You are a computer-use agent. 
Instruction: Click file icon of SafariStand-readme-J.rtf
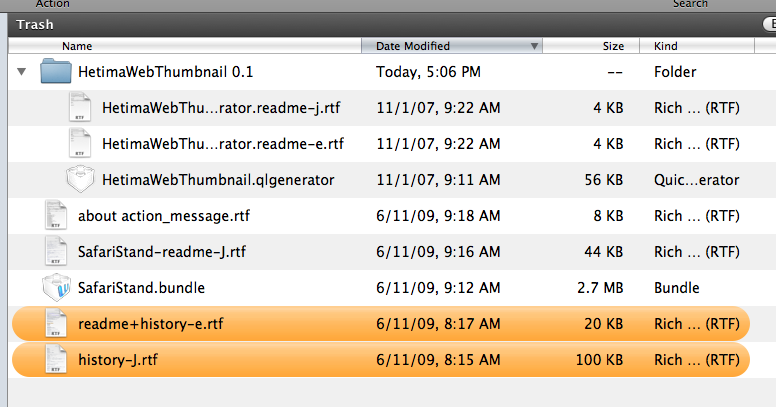(x=55, y=252)
